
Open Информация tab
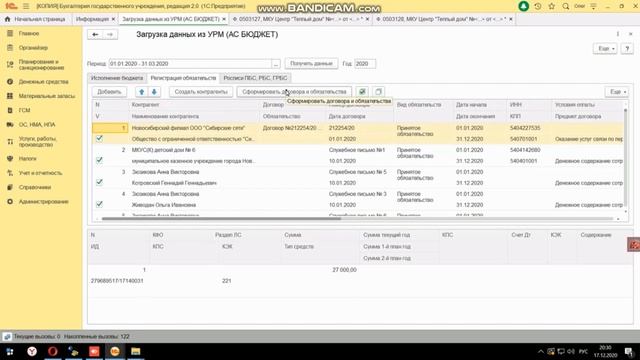(x=92, y=19)
